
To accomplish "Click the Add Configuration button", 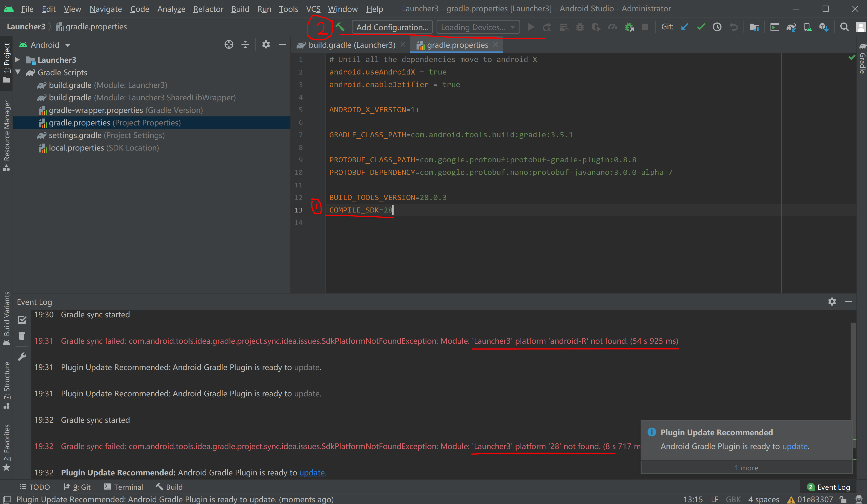I will [x=392, y=27].
